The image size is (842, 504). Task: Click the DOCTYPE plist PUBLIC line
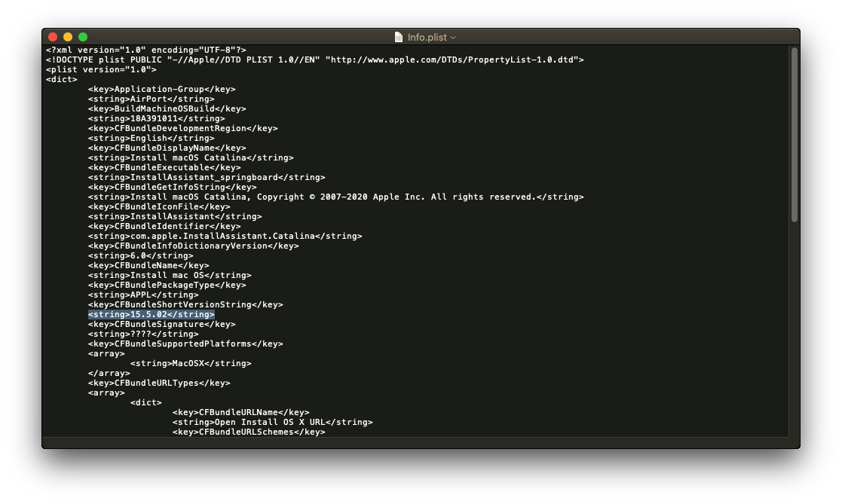tap(314, 60)
